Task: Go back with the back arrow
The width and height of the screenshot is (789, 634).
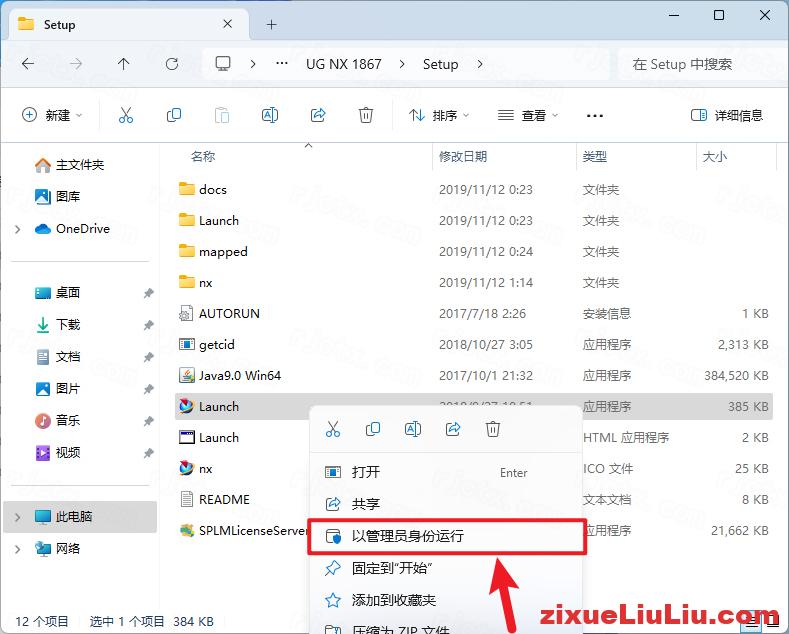Action: (x=28, y=64)
